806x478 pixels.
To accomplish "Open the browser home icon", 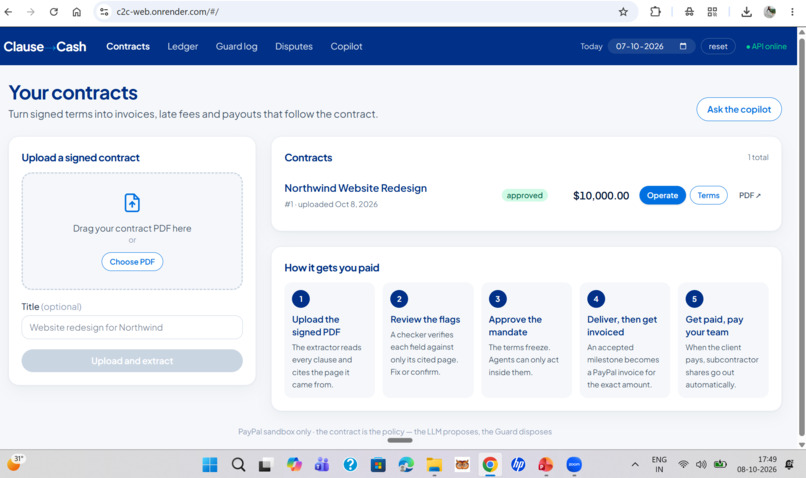I will [x=77, y=12].
